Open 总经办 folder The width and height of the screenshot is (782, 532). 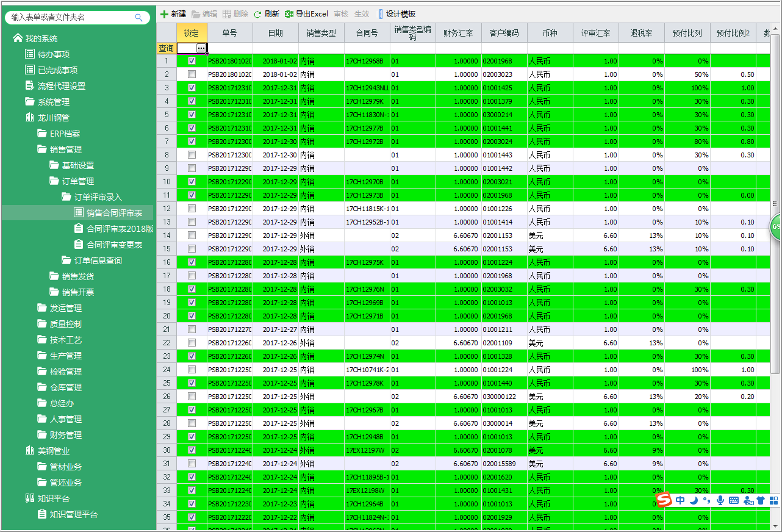[55, 403]
